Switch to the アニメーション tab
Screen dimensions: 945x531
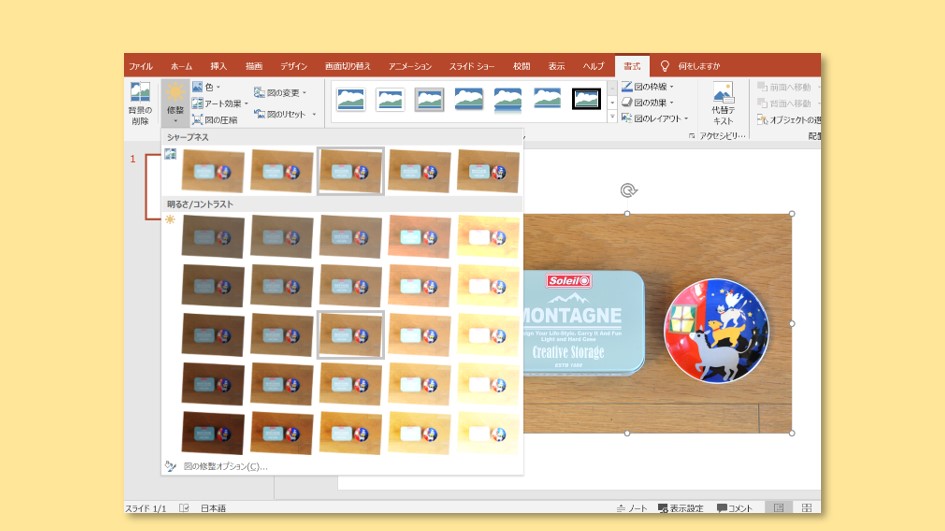(x=410, y=66)
